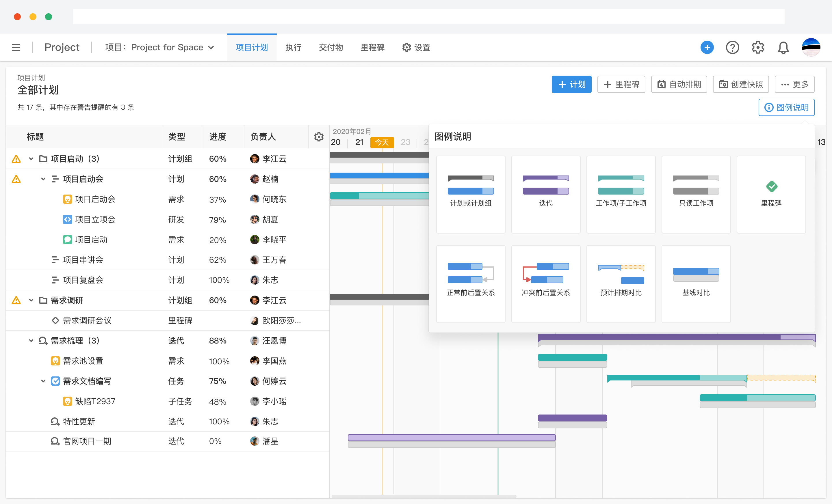Click the warning triangle beside 项目启动 group
The height and width of the screenshot is (504, 832).
(16, 158)
